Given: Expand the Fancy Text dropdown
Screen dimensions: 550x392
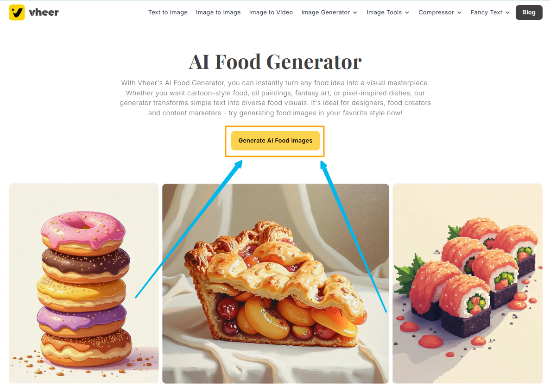Looking at the screenshot, I should pyautogui.click(x=490, y=12).
